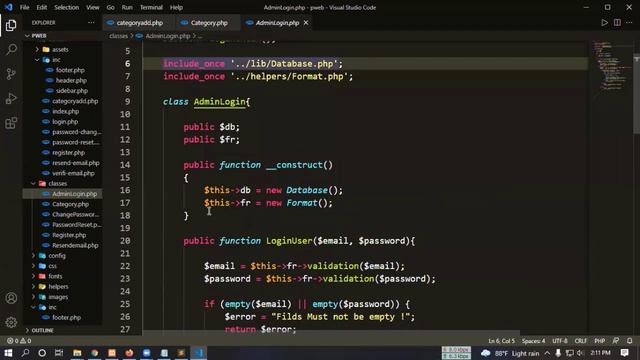Change indentation via Spaces: 4
Image resolution: width=640 pixels, height=360 pixels.
click(533, 341)
